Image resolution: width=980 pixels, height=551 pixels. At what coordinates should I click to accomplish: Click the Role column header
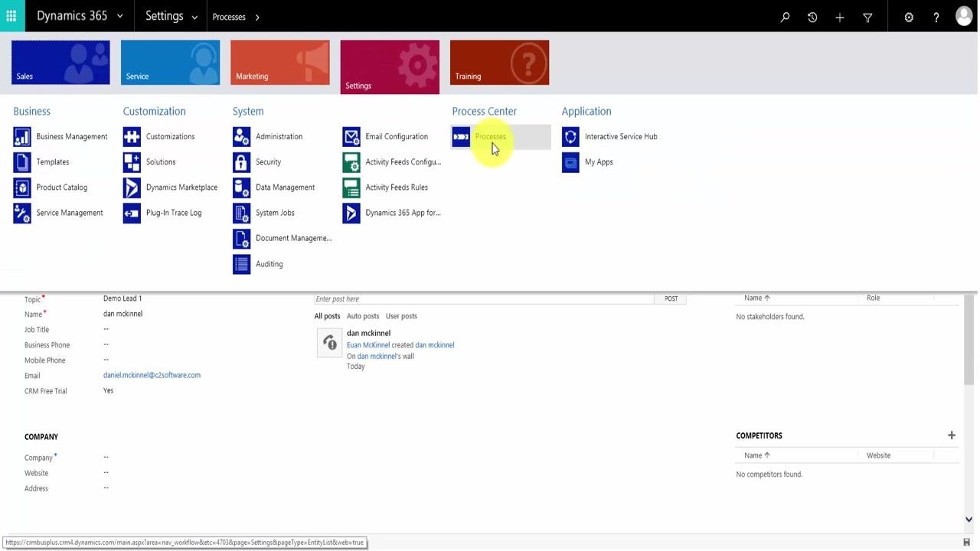pos(873,298)
